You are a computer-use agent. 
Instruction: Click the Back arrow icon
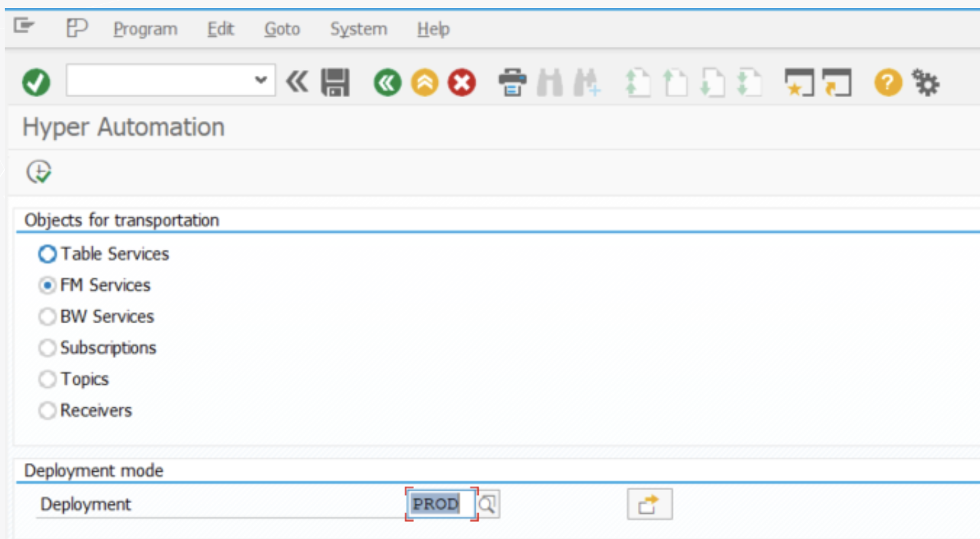[387, 82]
